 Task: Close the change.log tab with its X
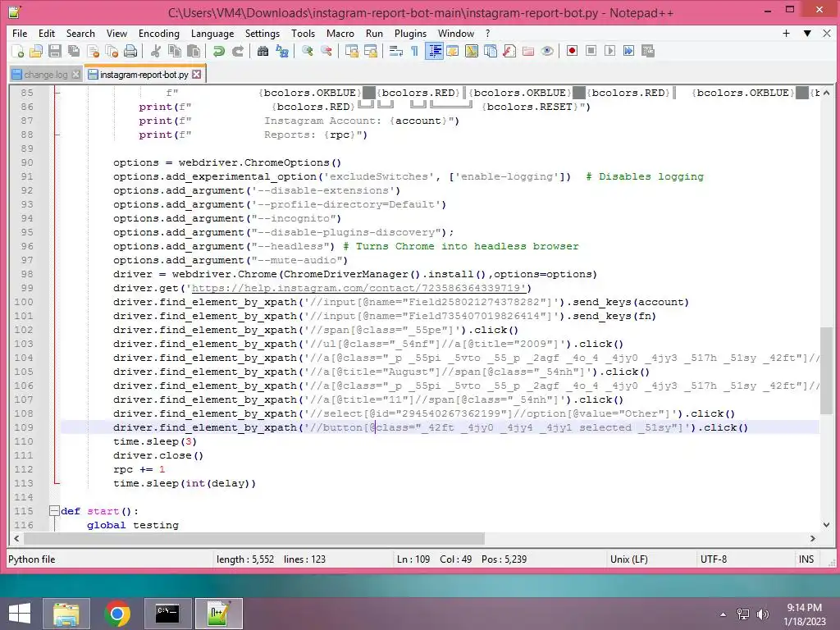76,75
